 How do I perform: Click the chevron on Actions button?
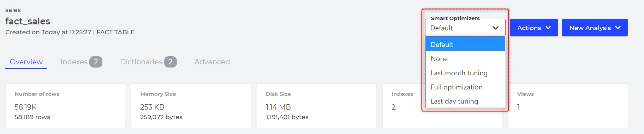548,28
